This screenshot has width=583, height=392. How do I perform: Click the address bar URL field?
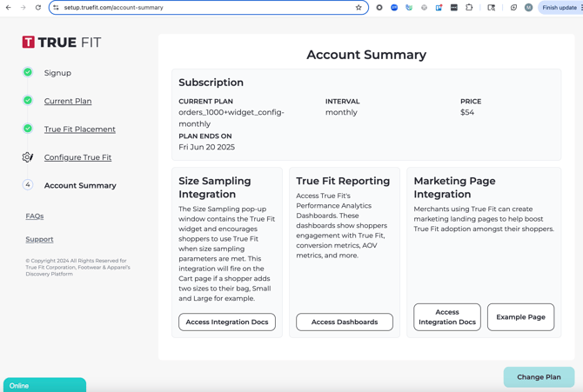point(208,8)
